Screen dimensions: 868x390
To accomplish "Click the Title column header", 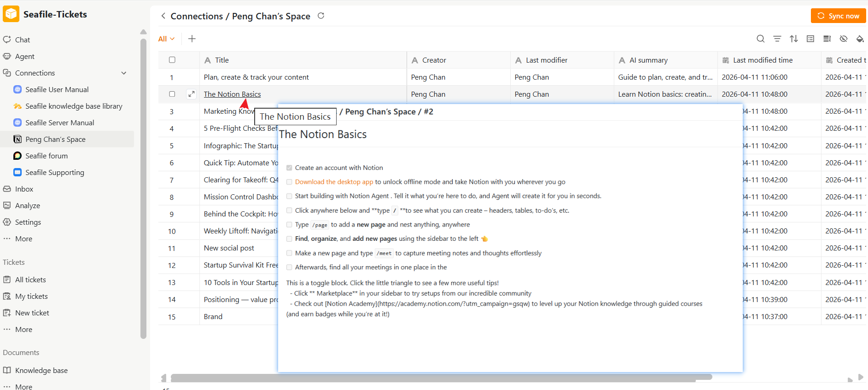I will (x=303, y=60).
